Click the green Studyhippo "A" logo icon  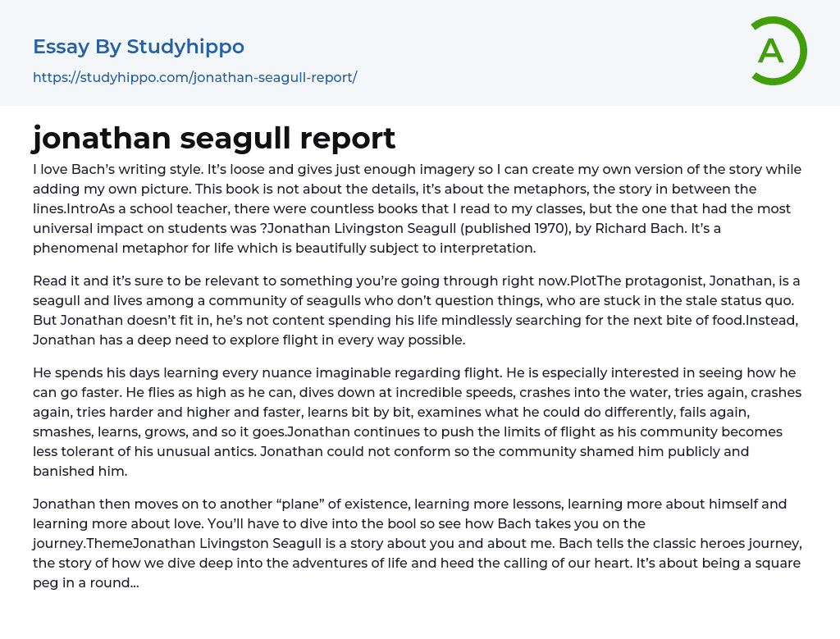pos(778,51)
